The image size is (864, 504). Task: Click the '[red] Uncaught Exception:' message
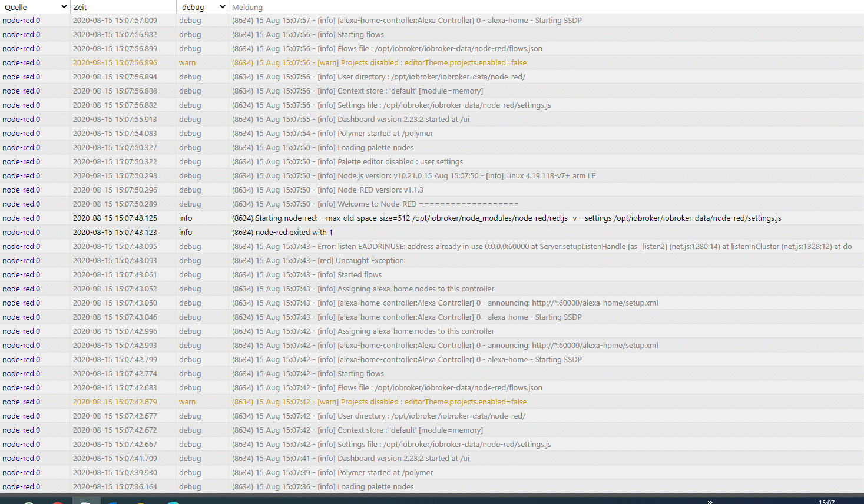click(319, 261)
